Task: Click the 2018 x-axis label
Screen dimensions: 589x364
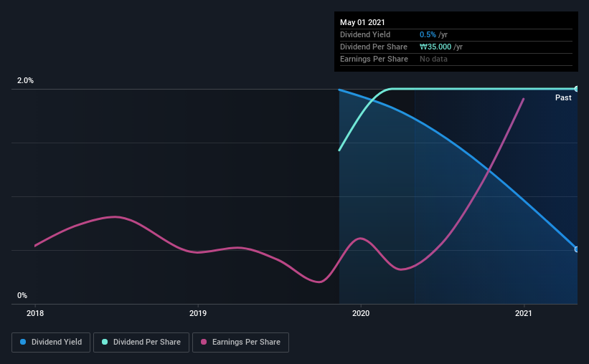Action: pos(35,313)
